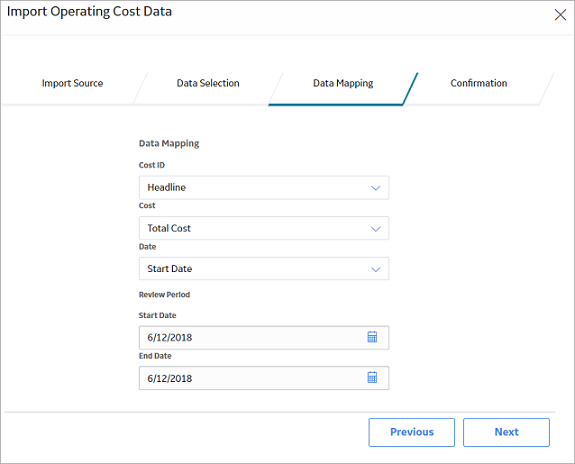Expand the Date mapping dropdown chevron

[376, 270]
